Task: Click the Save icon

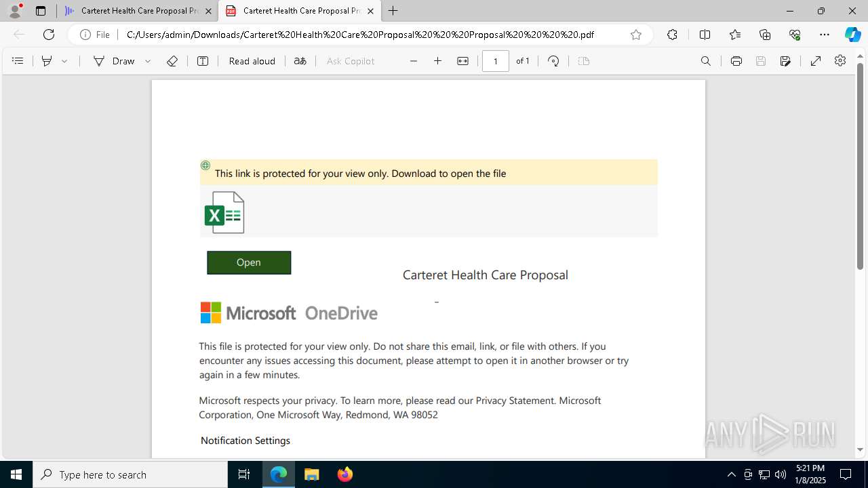Action: click(761, 61)
